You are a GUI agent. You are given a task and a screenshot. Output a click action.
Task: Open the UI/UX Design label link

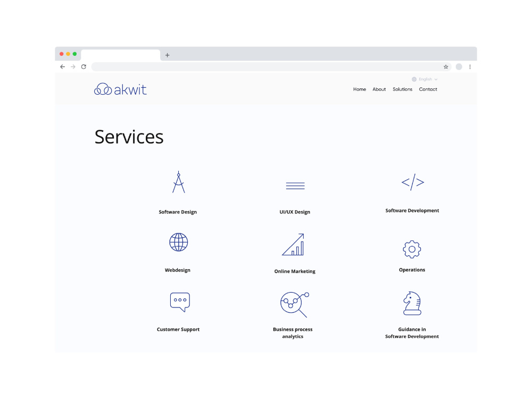[x=295, y=212]
